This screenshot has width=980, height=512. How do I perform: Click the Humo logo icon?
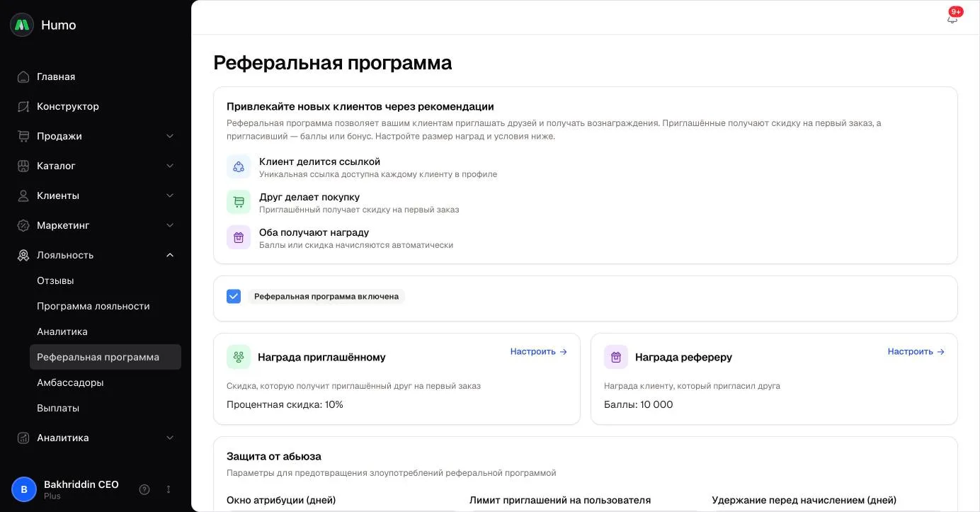pos(22,25)
